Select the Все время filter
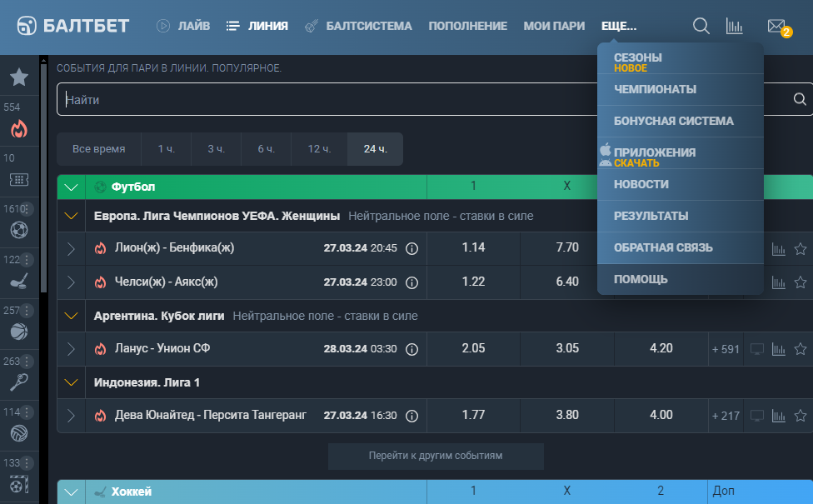This screenshot has width=813, height=504. click(x=98, y=149)
